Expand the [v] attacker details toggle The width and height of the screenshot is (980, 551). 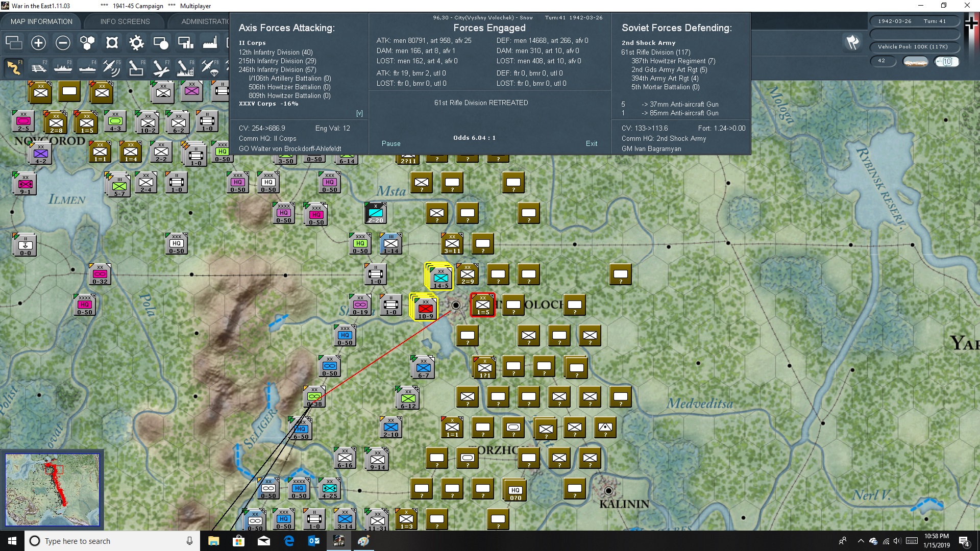coord(359,113)
